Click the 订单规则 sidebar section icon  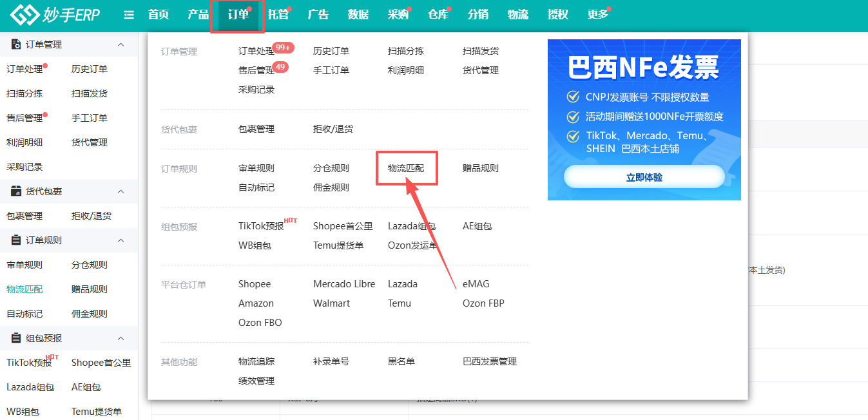tap(16, 240)
